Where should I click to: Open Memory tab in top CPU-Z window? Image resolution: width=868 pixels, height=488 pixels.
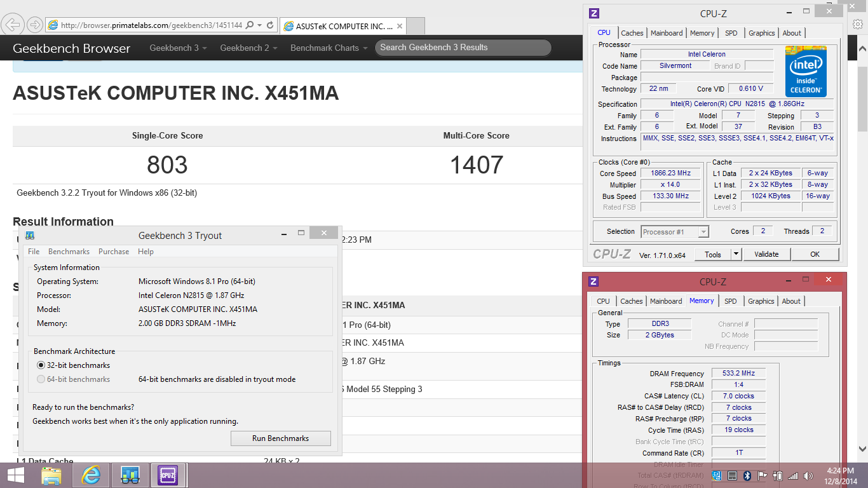(702, 33)
